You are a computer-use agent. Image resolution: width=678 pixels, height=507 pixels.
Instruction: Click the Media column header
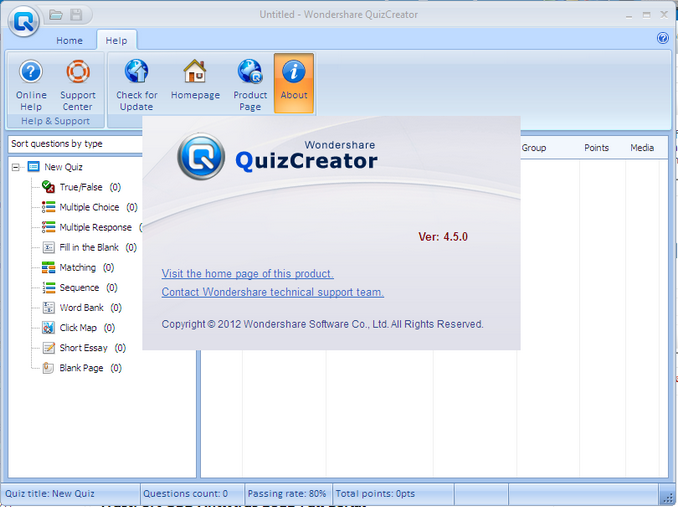point(642,148)
